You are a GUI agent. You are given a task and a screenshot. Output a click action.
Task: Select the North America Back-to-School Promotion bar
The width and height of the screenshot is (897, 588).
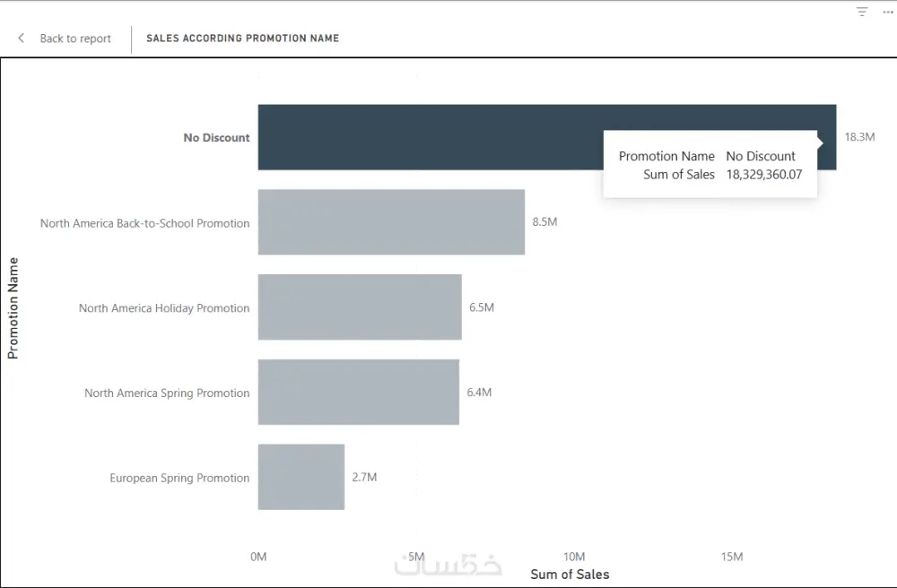tap(390, 221)
